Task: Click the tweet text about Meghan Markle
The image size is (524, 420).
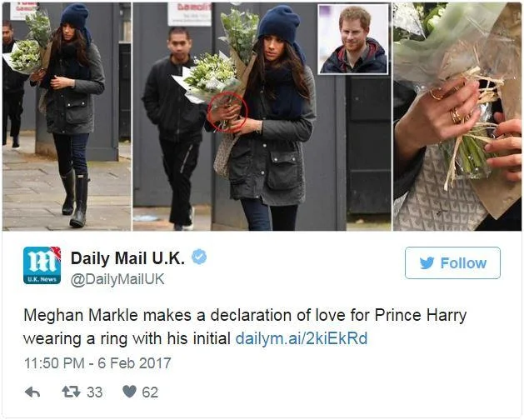Action: (245, 327)
